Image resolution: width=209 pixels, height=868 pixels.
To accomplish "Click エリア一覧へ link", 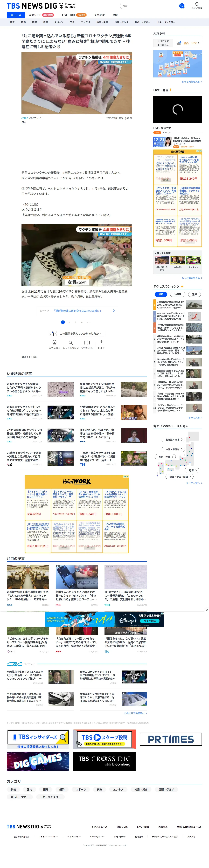I will click(194, 483).
